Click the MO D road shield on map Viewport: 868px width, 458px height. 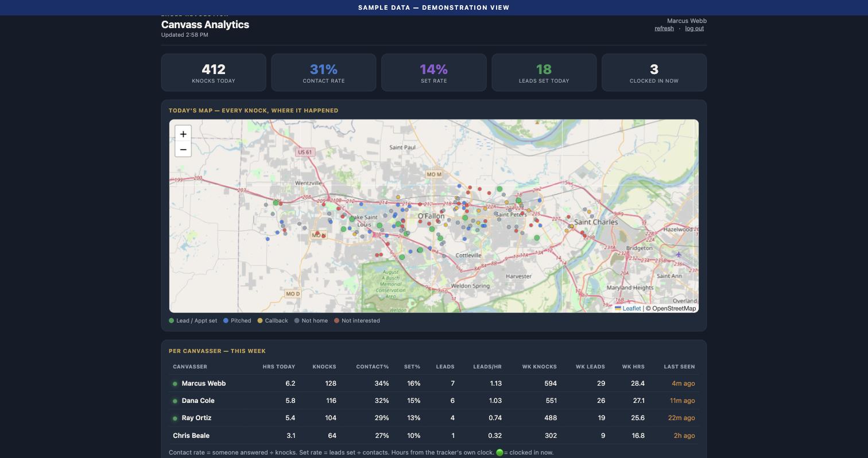click(x=293, y=294)
